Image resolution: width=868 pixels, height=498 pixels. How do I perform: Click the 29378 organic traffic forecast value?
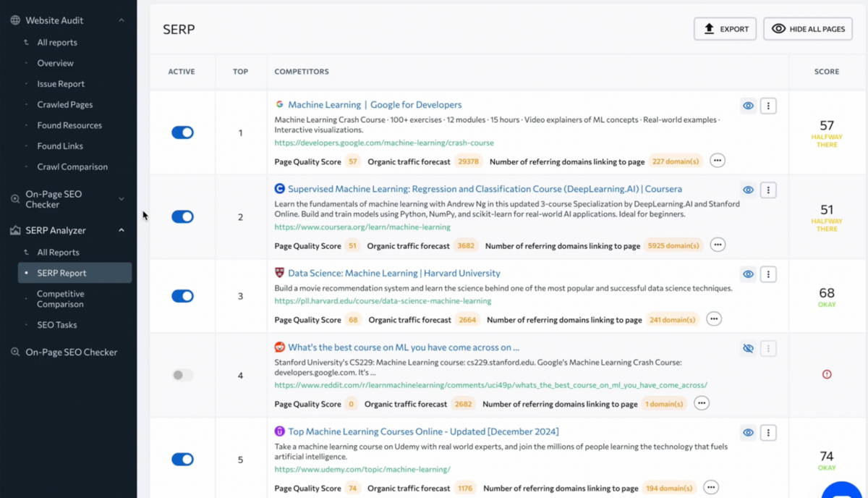click(468, 161)
